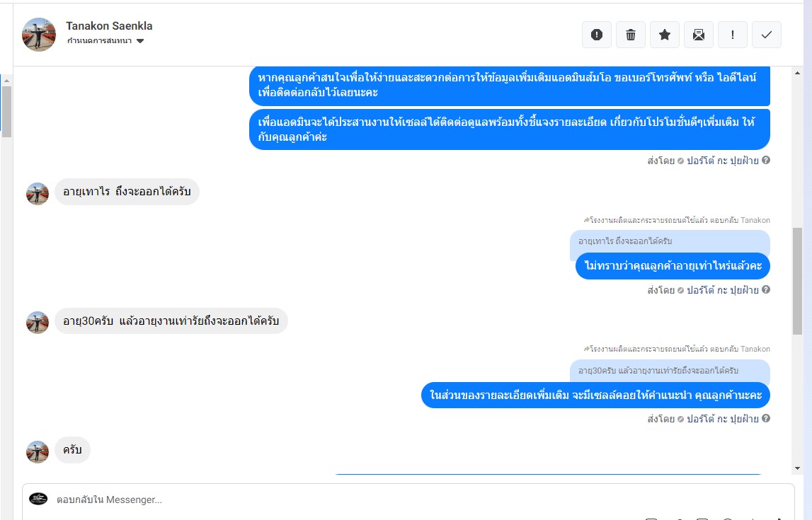
Task: Click the chat scrollbar thumb
Action: (x=798, y=281)
